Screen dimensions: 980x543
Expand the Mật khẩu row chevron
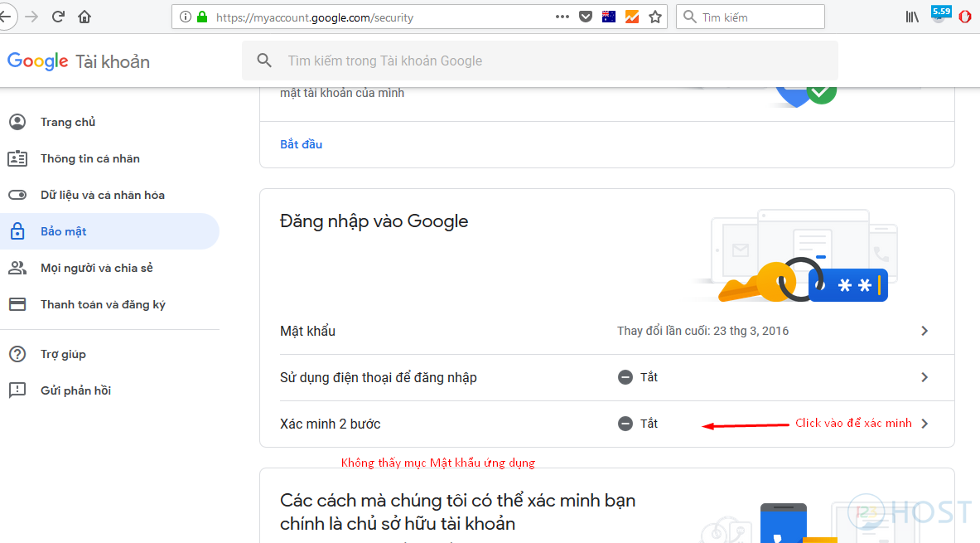[x=924, y=331]
